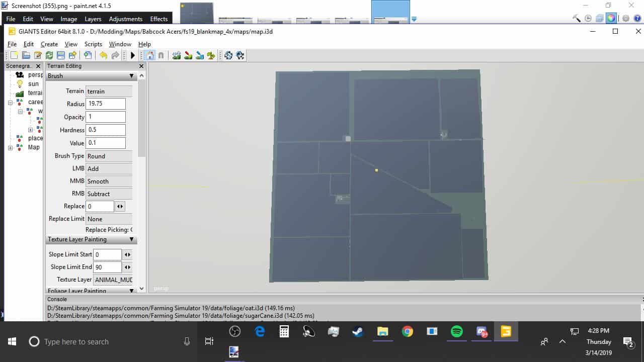Click the green Reload toolbar icon
The width and height of the screenshot is (644, 362).
tap(49, 55)
